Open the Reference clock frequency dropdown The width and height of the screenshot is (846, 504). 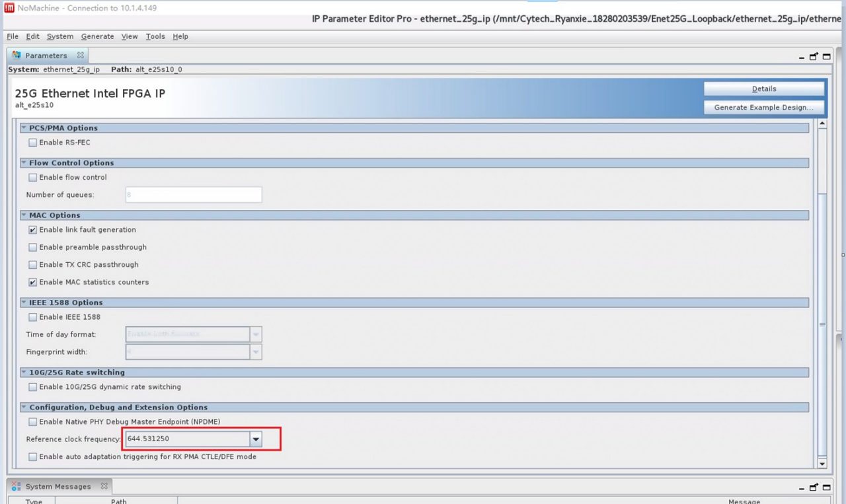pos(255,439)
